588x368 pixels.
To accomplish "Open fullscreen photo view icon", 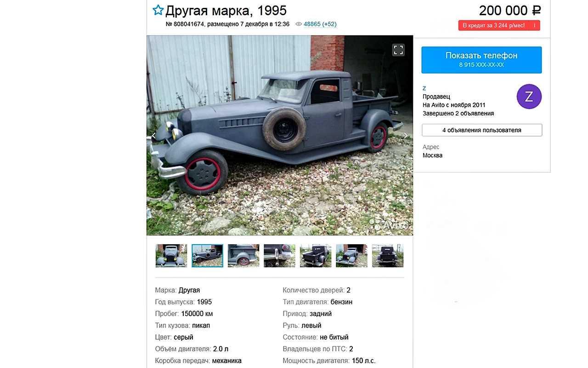I will coord(398,50).
